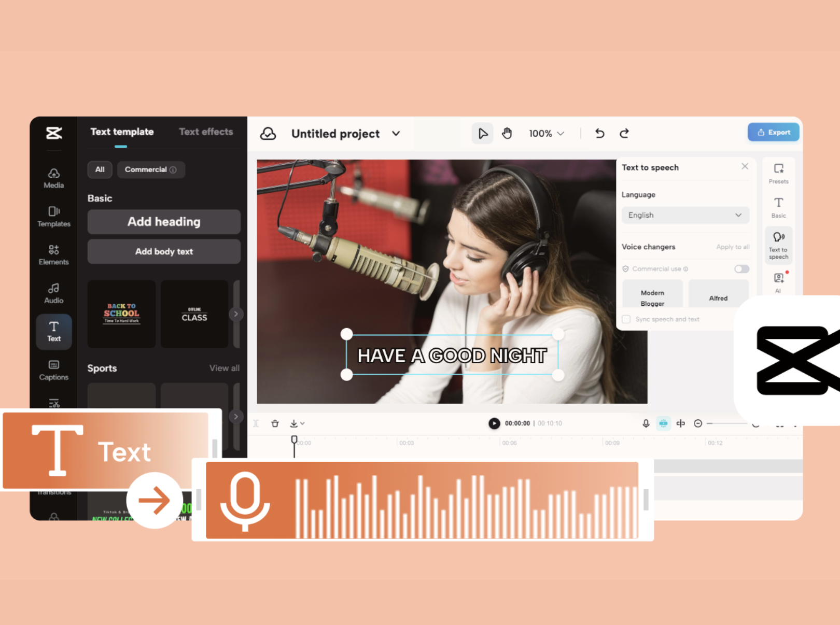This screenshot has width=840, height=625.
Task: Open the Audio sidebar panel
Action: pyautogui.click(x=54, y=293)
